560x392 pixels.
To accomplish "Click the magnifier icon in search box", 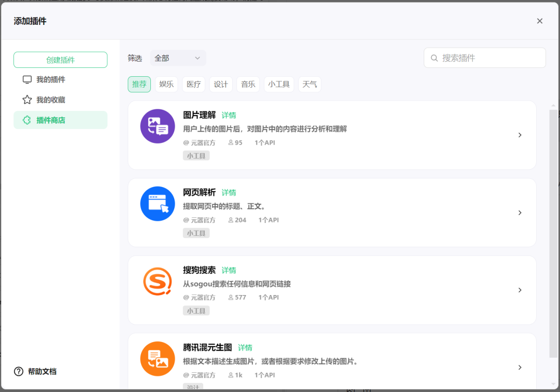I will tap(433, 58).
